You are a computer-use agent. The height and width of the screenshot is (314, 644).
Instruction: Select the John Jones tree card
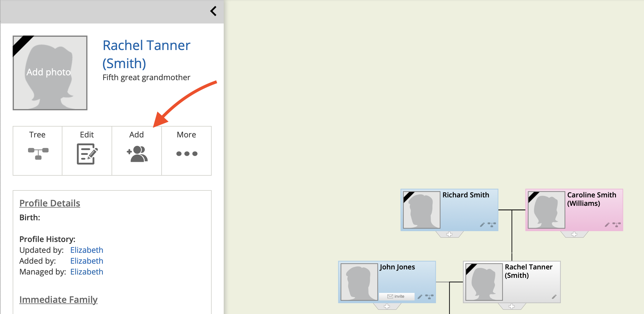pos(387,282)
